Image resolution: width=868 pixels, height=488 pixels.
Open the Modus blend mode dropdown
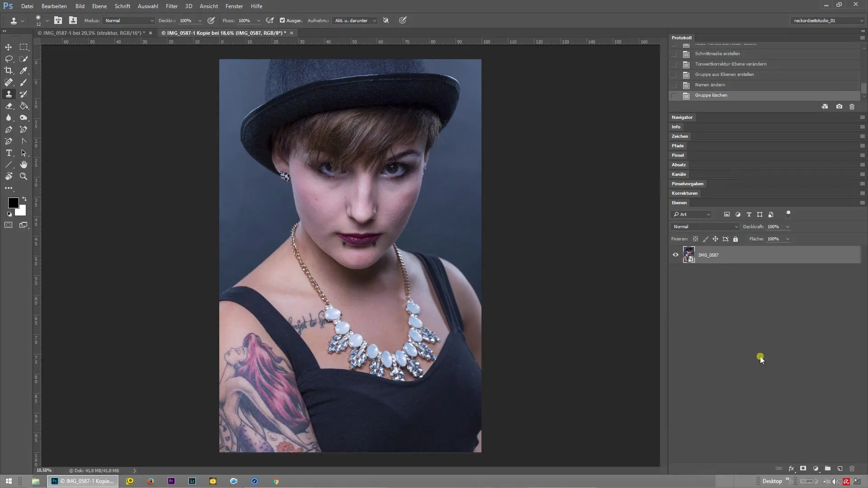[x=129, y=20]
